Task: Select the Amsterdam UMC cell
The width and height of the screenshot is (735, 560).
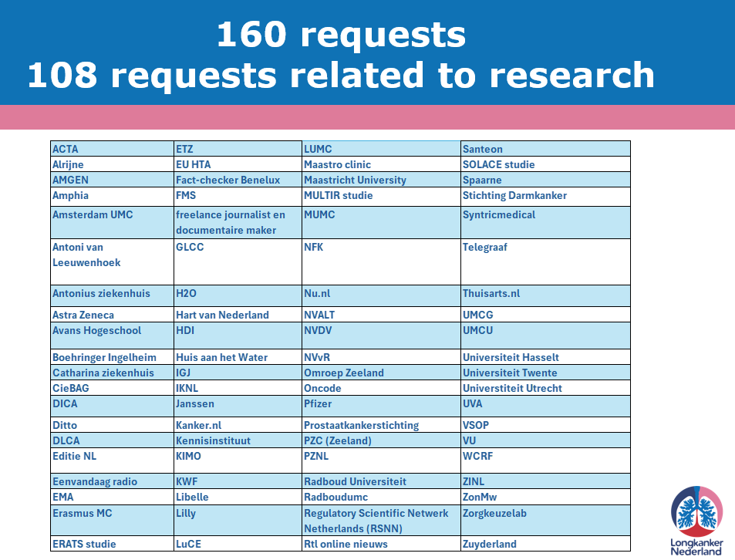Action: click(x=112, y=223)
